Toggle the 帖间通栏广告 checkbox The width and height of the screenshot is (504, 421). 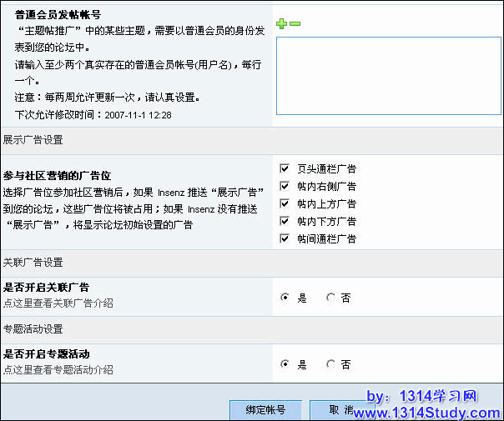[x=285, y=238]
